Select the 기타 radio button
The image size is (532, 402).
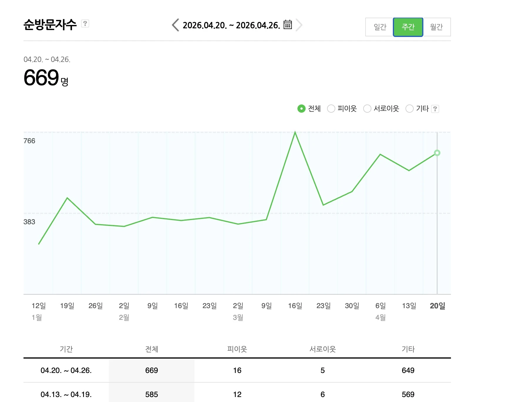click(410, 109)
